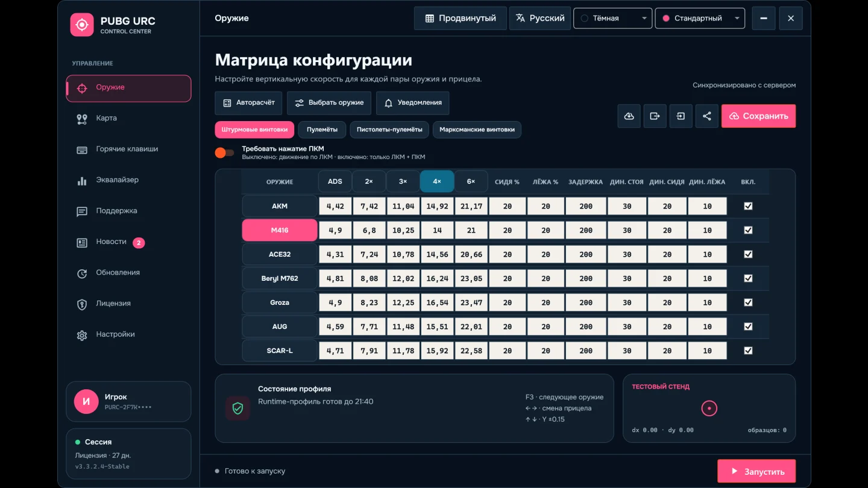
Task: Uncheck the Beryl M762 enabled checkbox
Action: point(748,278)
